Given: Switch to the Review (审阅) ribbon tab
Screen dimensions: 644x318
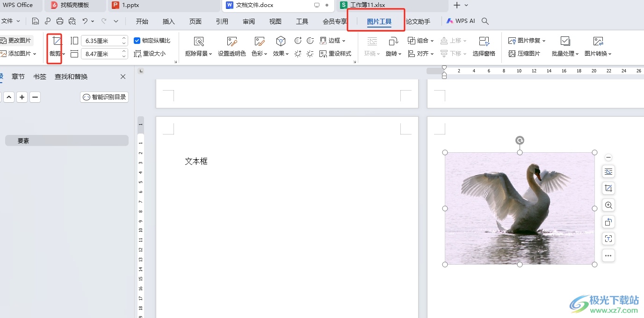Looking at the screenshot, I should (249, 21).
